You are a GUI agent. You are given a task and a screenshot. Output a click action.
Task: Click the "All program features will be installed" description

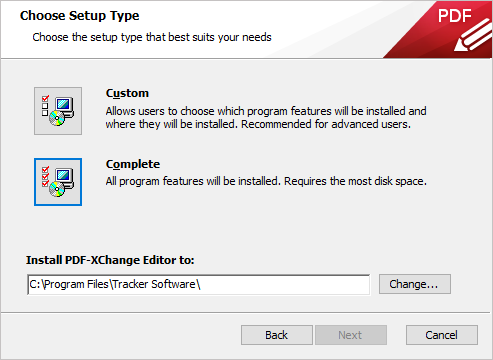[x=193, y=181]
